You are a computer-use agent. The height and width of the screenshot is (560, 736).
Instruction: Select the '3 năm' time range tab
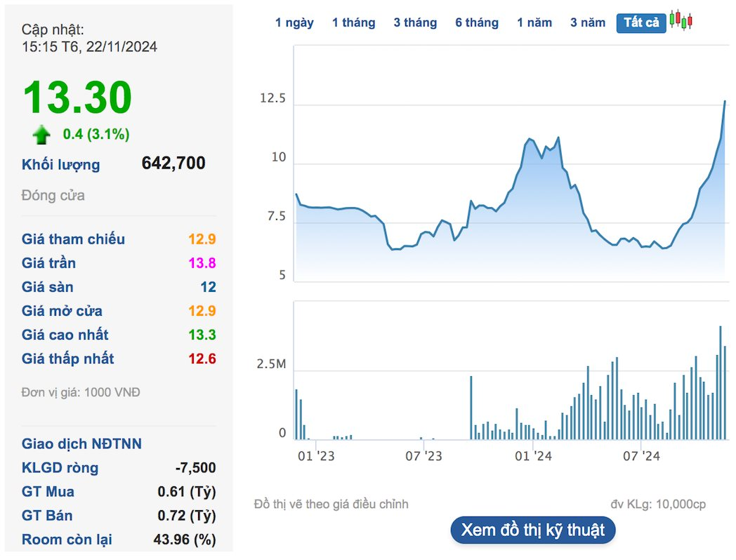pyautogui.click(x=588, y=22)
